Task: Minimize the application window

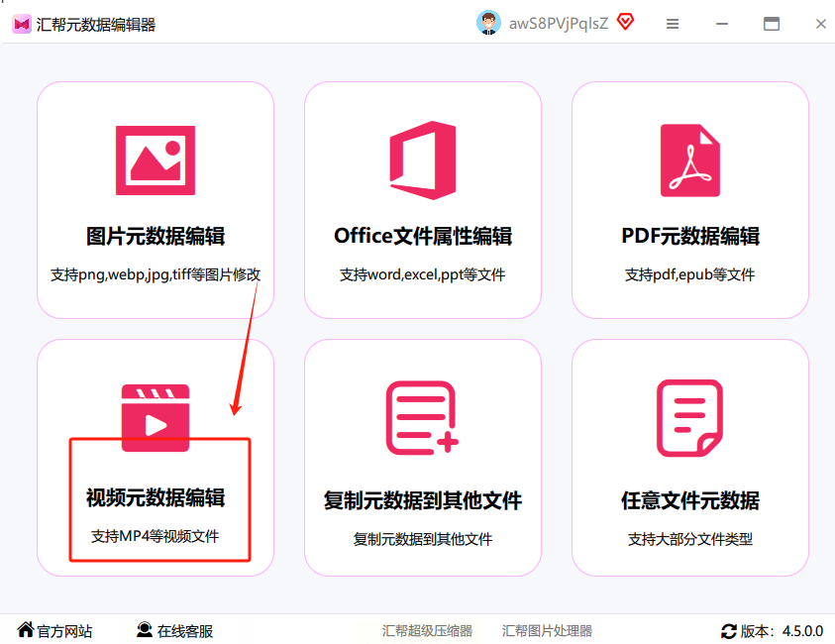Action: (722, 24)
